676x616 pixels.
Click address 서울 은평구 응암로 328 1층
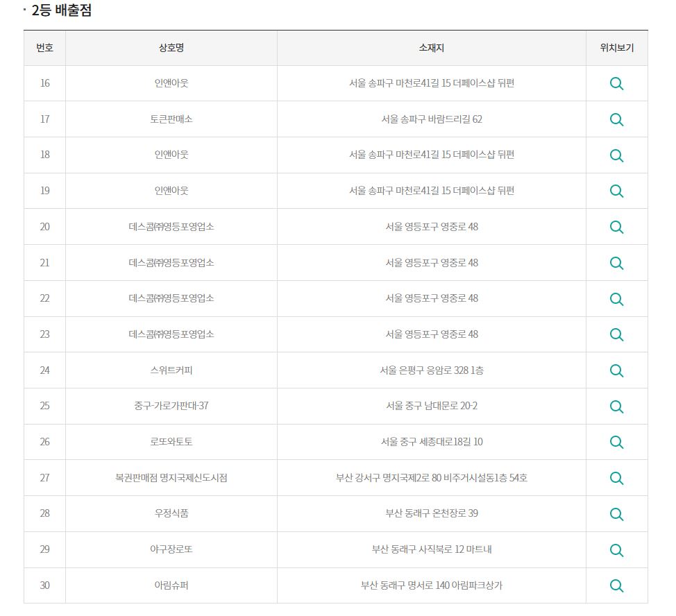(432, 370)
